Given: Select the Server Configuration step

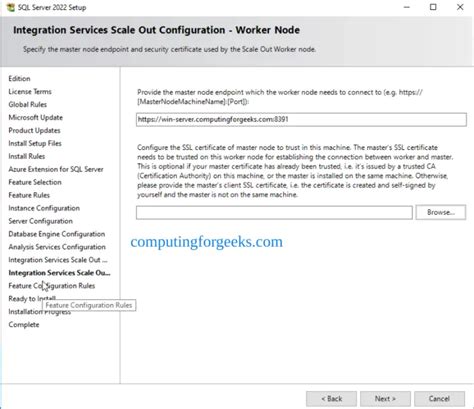Looking at the screenshot, I should [40, 221].
